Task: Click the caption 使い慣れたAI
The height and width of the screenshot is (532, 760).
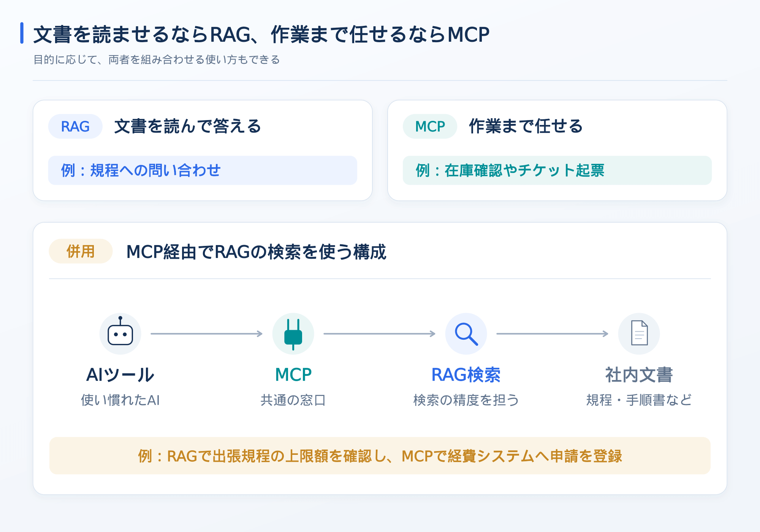Action: click(120, 400)
